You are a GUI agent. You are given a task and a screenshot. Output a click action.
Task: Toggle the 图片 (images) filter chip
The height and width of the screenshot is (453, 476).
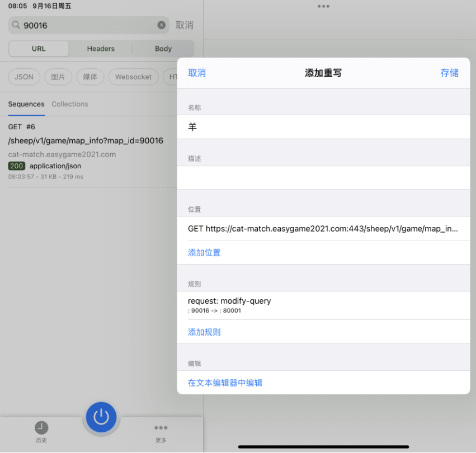[x=58, y=77]
